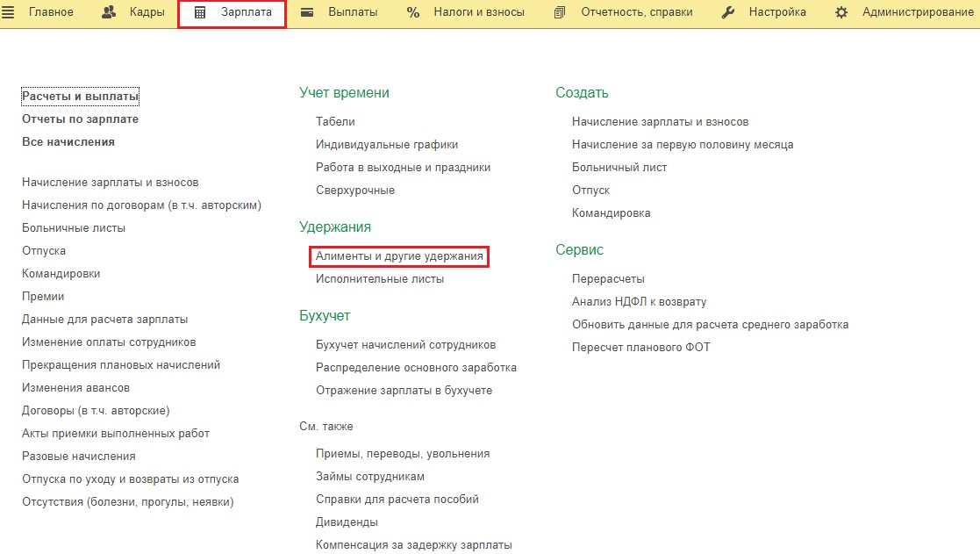Screen dimensions: 980x554
Task: Open Исполнительные листы link
Action: tap(380, 279)
